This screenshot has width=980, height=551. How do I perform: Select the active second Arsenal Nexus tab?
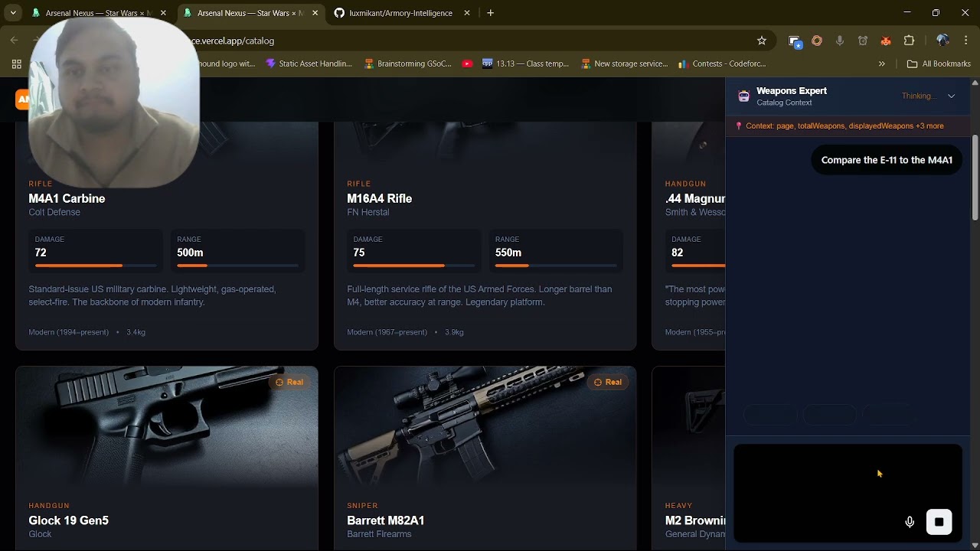(x=250, y=13)
